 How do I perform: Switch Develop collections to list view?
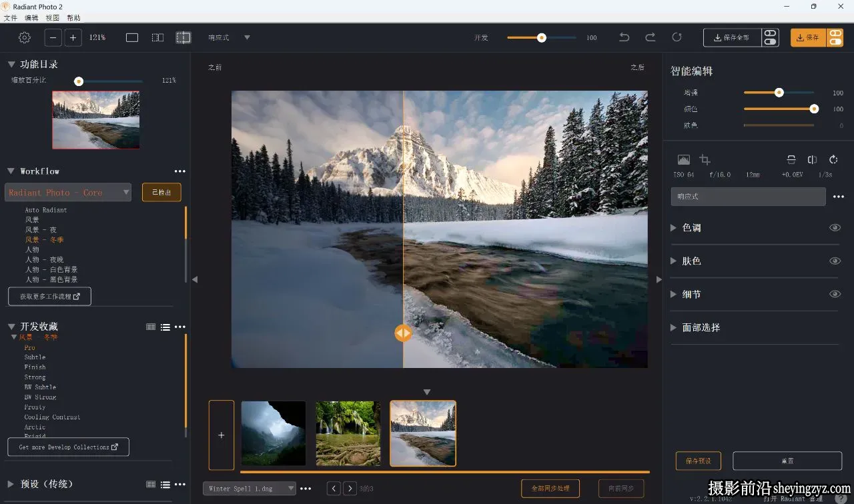pos(165,327)
